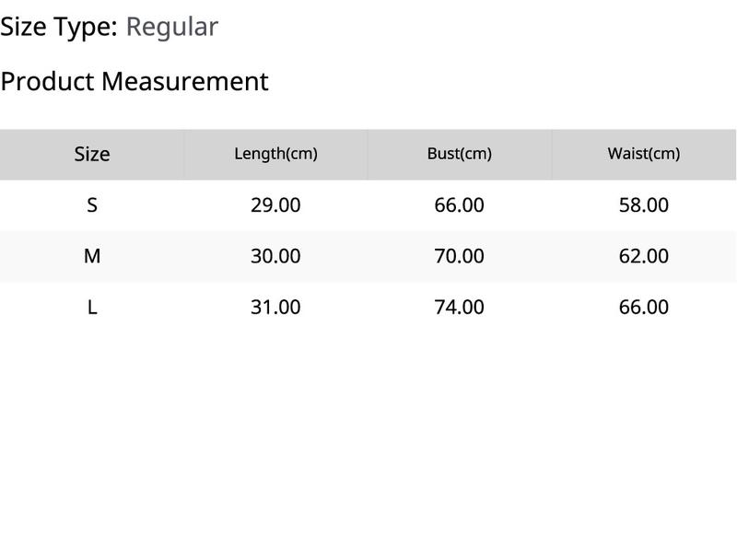Viewport: 737px width, 560px height.
Task: Select the S size row label
Action: click(x=91, y=204)
